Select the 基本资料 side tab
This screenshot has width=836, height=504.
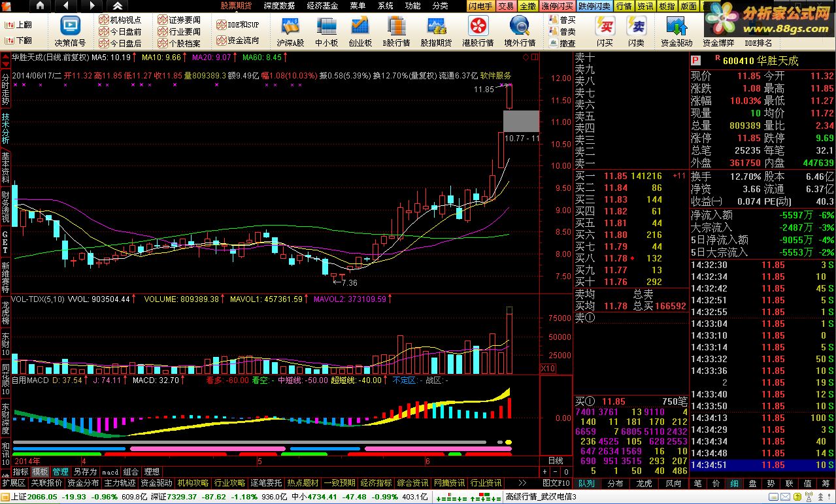tap(5, 167)
